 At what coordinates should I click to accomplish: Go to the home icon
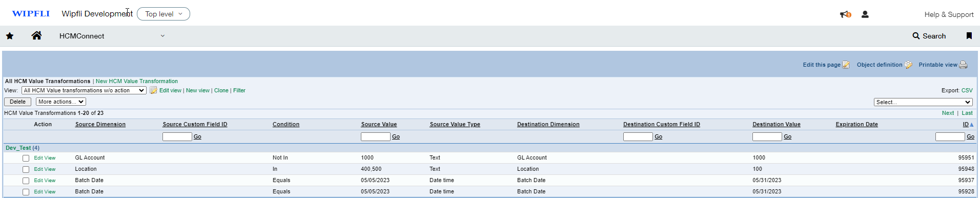[36, 35]
